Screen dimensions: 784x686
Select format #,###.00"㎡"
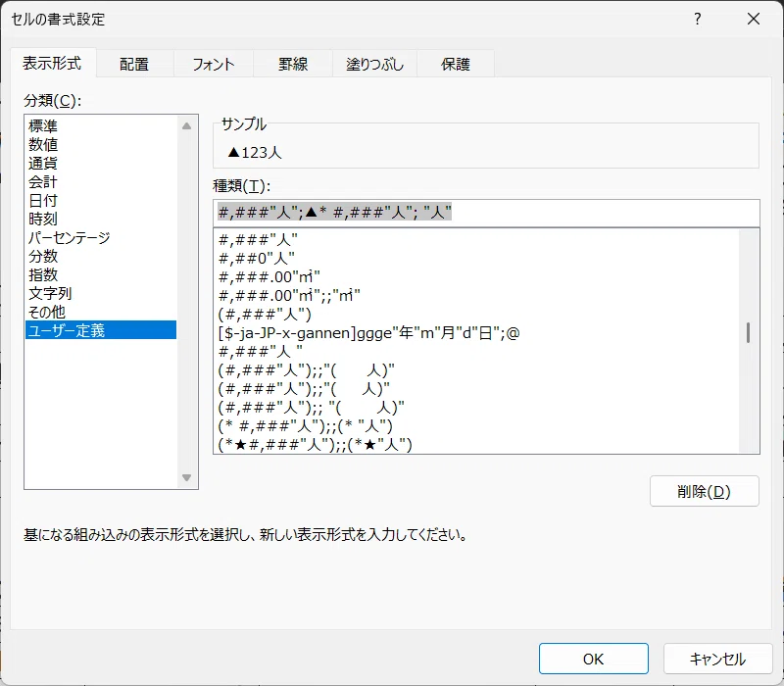tap(477, 277)
